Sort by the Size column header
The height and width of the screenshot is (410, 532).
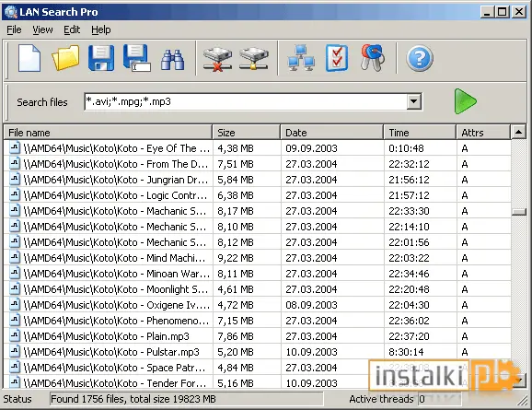click(x=247, y=133)
